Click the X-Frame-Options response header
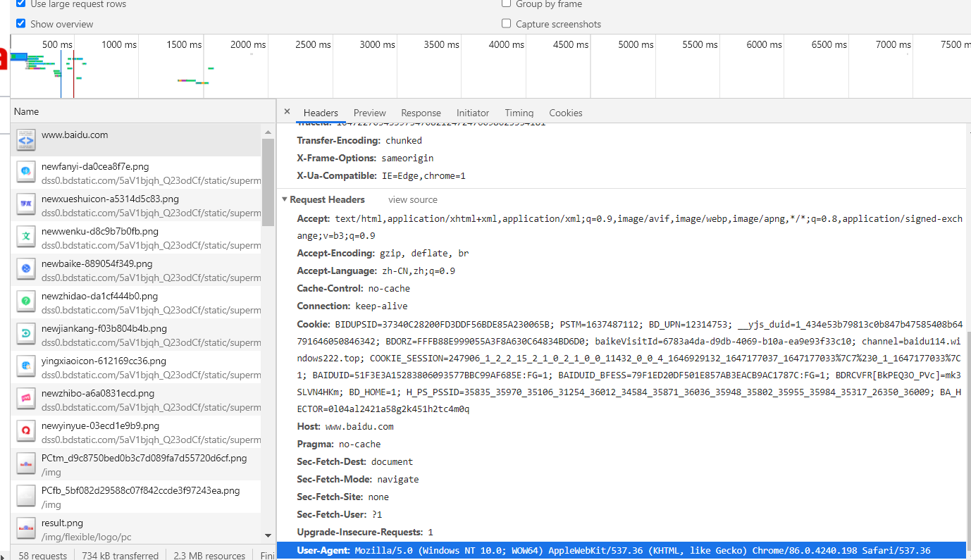 coord(365,158)
